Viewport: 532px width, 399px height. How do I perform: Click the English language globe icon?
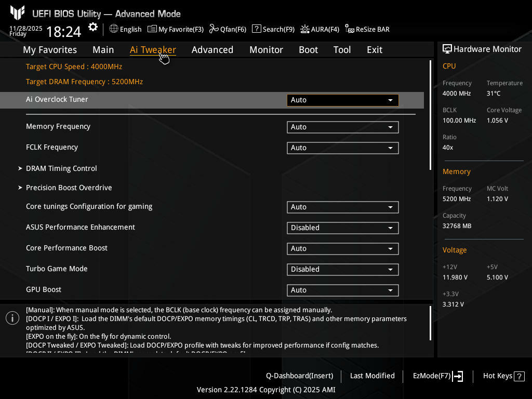[114, 29]
